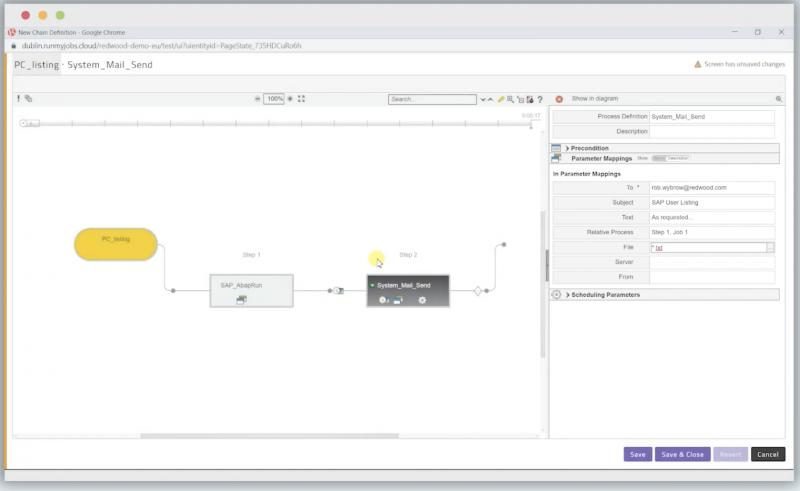This screenshot has height=491, width=800.
Task: Toggle the Show Description switch
Action: coord(659,158)
